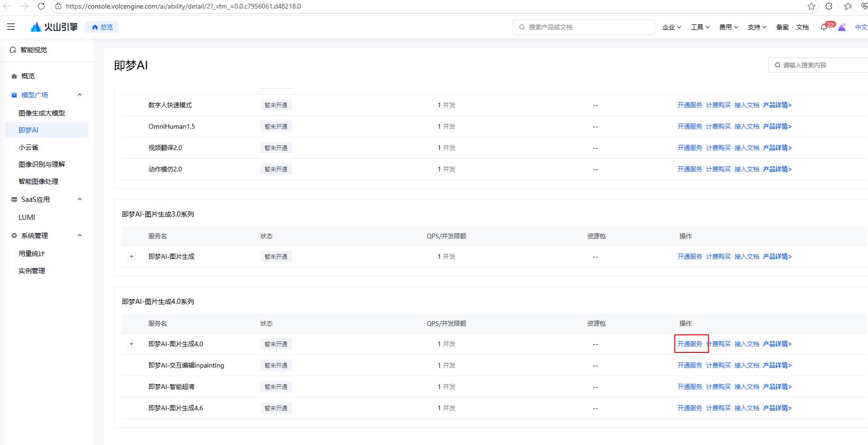Open the 费用 dropdown menu

[x=728, y=27]
